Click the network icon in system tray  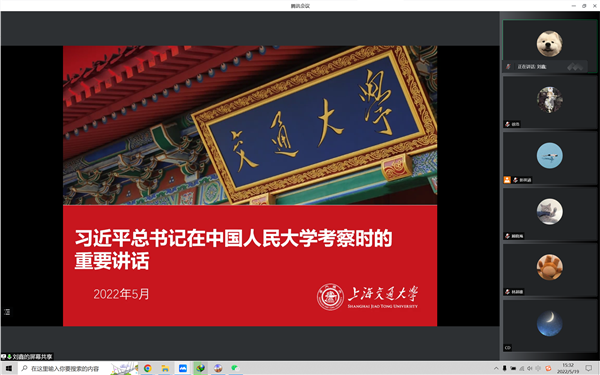point(521,368)
